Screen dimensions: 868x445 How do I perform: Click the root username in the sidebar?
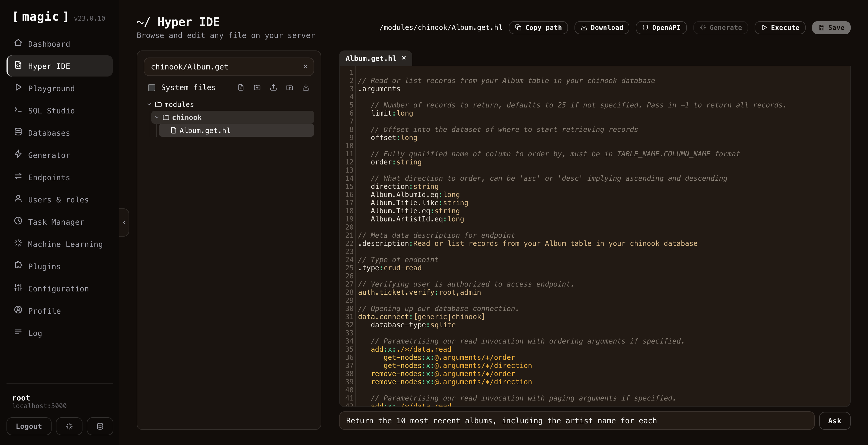point(21,398)
